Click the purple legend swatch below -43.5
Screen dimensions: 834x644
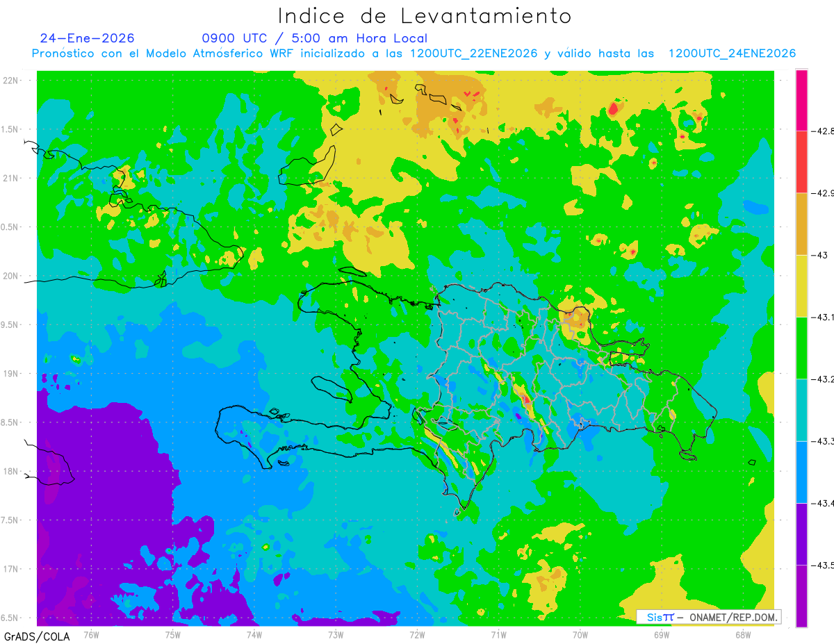pyautogui.click(x=801, y=595)
